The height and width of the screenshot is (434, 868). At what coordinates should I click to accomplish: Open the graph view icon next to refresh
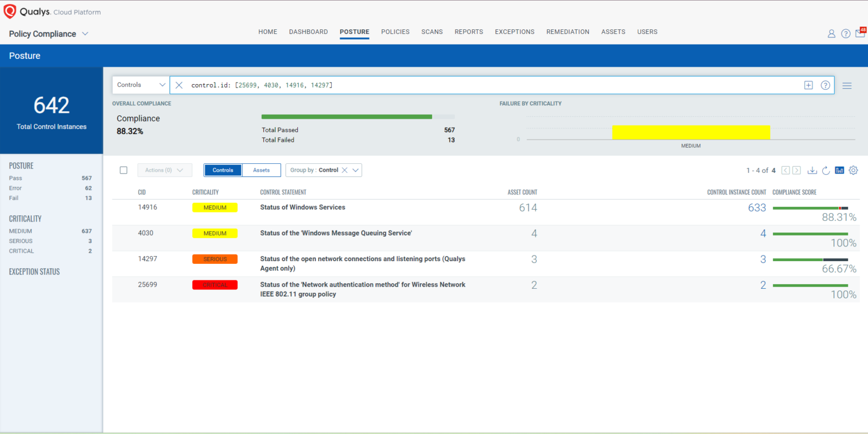[839, 170]
